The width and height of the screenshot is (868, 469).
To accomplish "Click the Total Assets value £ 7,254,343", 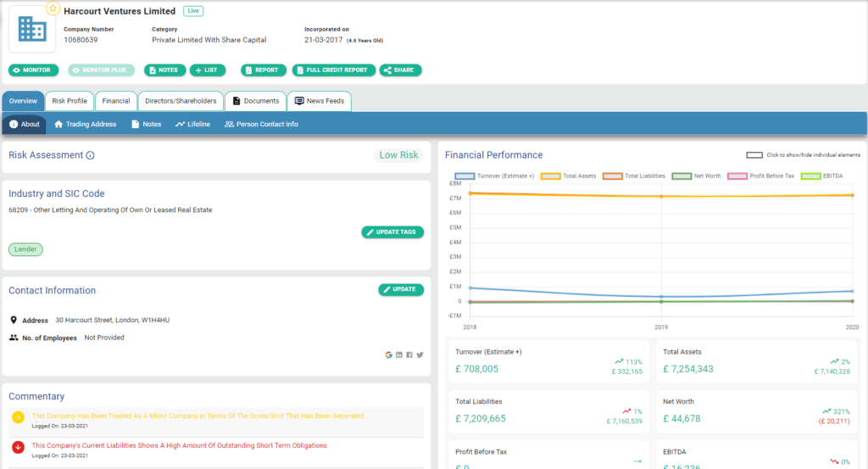I will point(688,369).
